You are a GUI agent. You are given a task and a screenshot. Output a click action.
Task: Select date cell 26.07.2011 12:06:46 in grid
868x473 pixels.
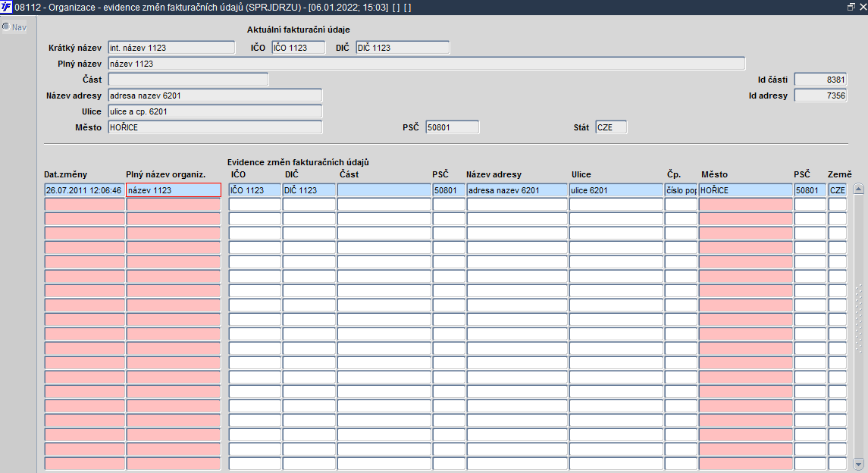coord(84,190)
